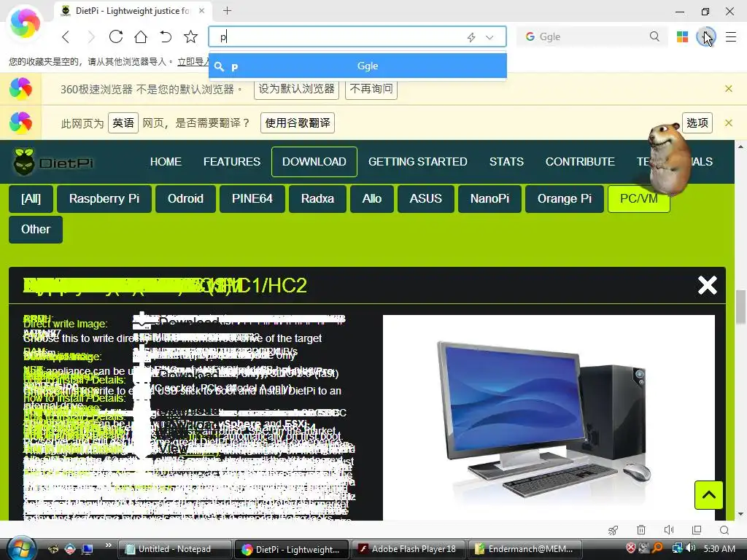Click the window split icon in status bar
Screen dimensions: 747x560
point(697,530)
